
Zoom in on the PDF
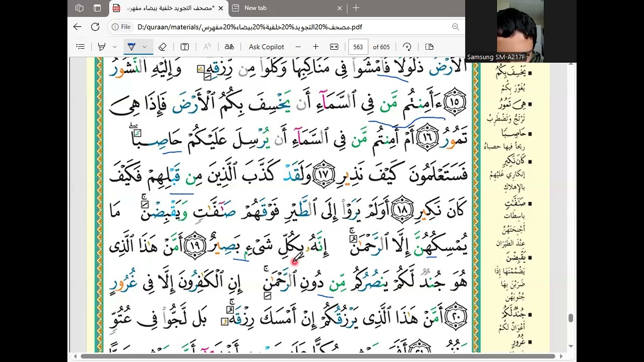[x=315, y=47]
